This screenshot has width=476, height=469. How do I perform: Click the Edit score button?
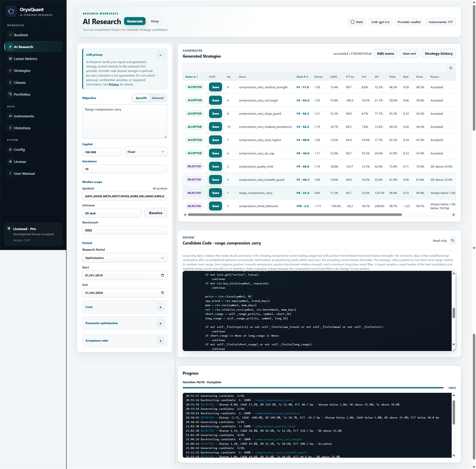pos(385,54)
